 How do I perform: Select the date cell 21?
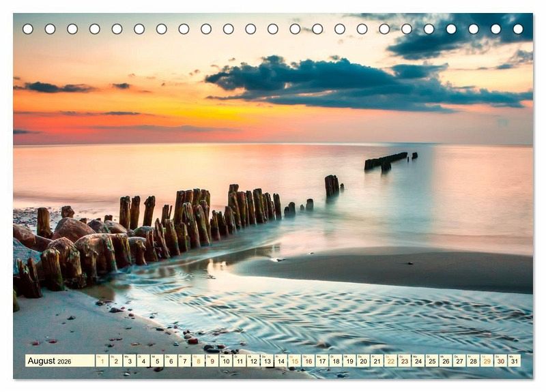377,361
